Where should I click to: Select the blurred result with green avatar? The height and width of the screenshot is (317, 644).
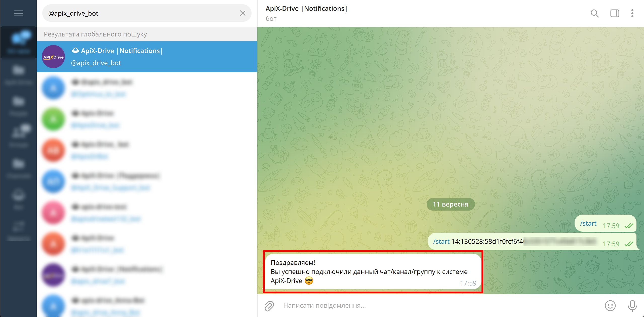(x=147, y=119)
